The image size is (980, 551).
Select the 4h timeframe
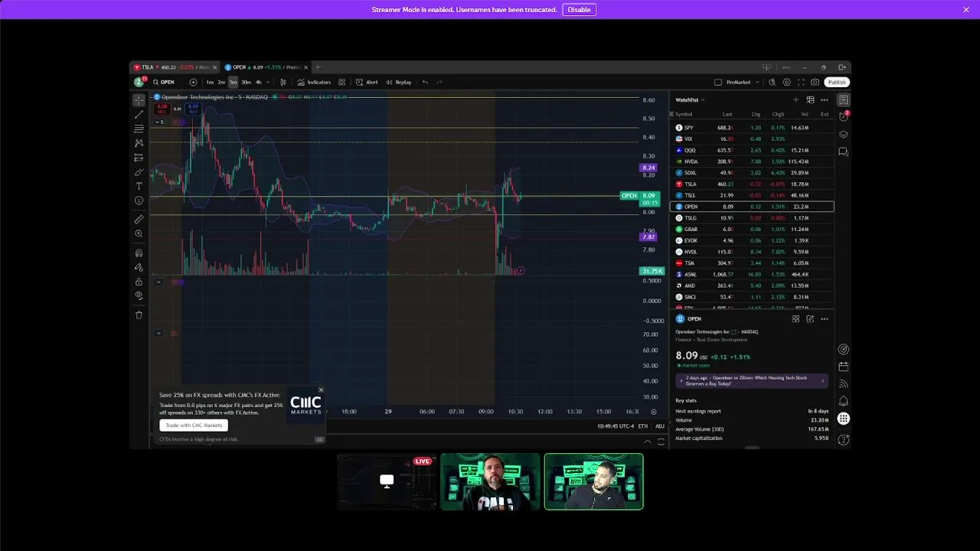pyautogui.click(x=258, y=82)
